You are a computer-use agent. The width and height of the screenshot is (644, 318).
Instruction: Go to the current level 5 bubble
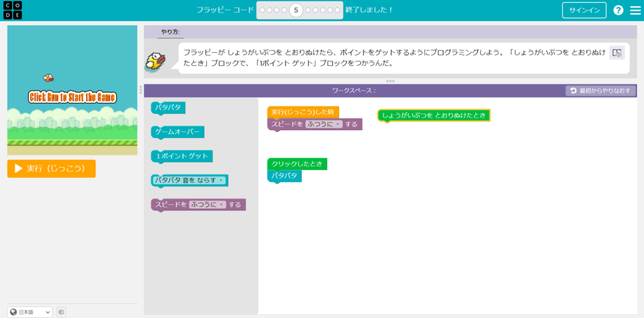click(x=296, y=10)
